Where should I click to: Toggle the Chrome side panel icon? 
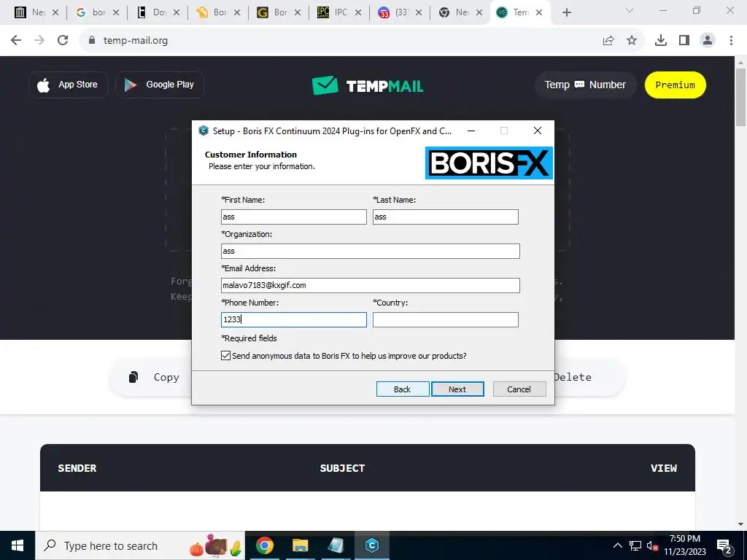tap(684, 41)
